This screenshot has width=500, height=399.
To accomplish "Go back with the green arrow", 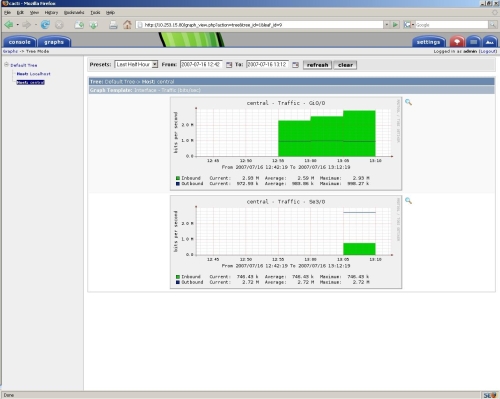I will click(9, 25).
